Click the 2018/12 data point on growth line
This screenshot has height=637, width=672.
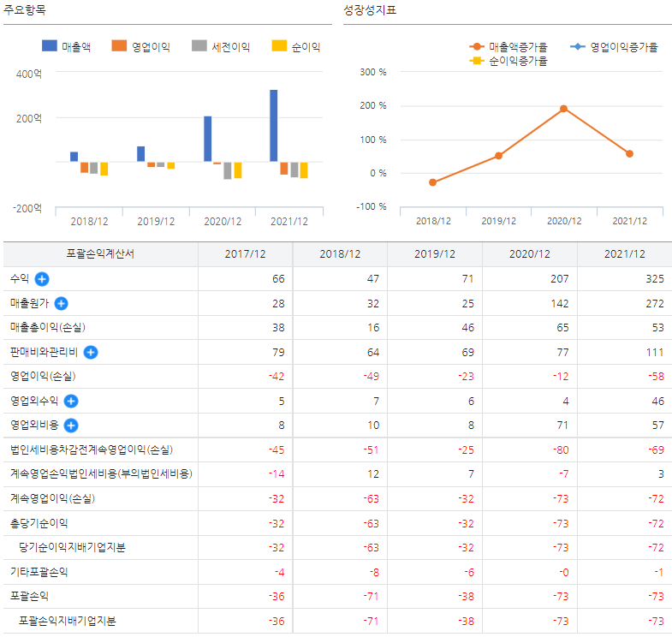click(x=433, y=182)
